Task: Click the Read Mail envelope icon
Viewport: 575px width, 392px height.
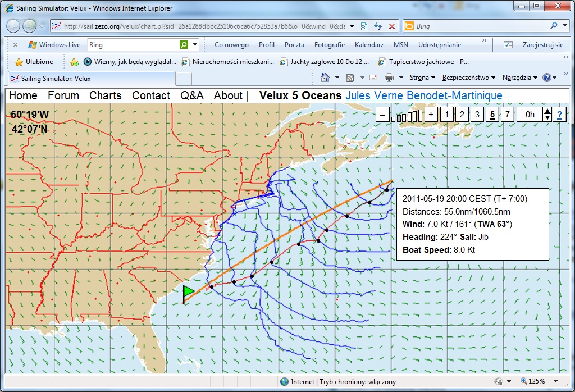Action: click(373, 78)
